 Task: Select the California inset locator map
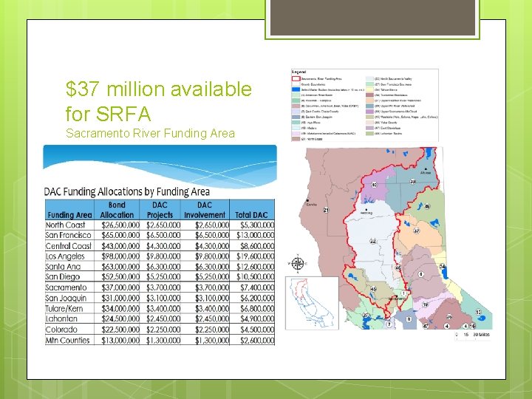coord(312,303)
